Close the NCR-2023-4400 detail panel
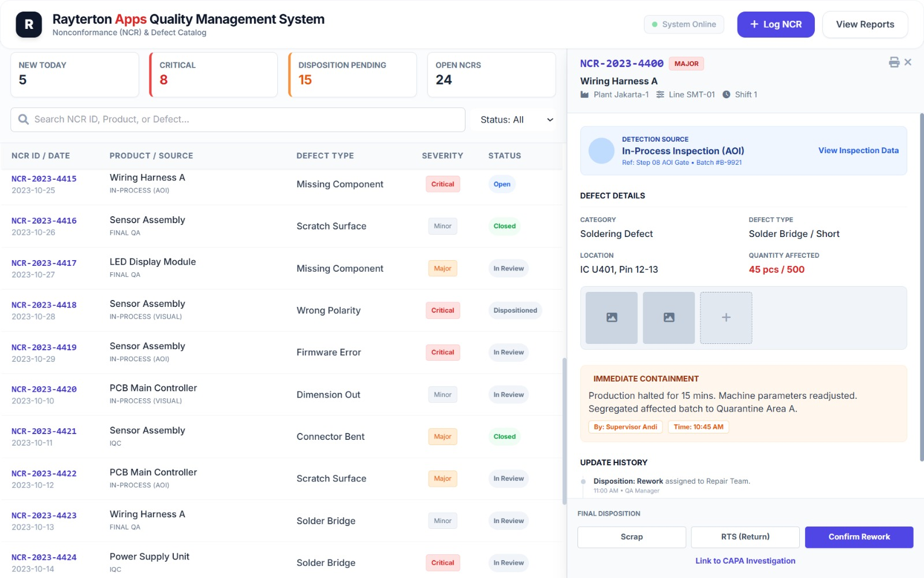 [908, 62]
